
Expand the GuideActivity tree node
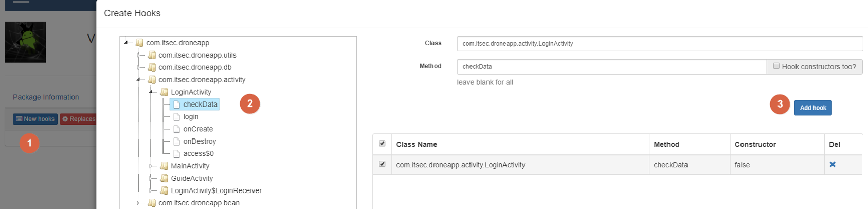click(151, 178)
